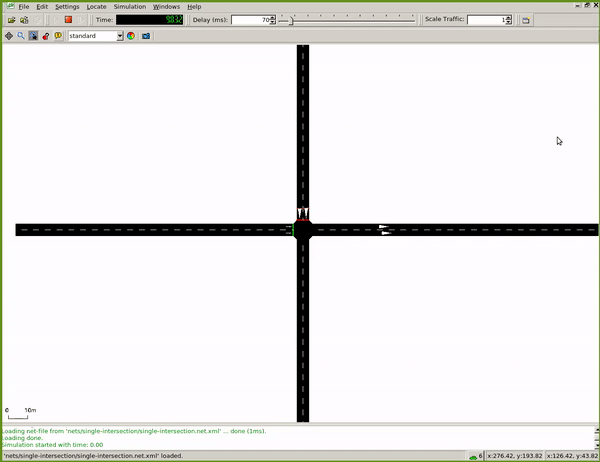The width and height of the screenshot is (600, 462).
Task: Open the Windows menu
Action: pos(166,7)
